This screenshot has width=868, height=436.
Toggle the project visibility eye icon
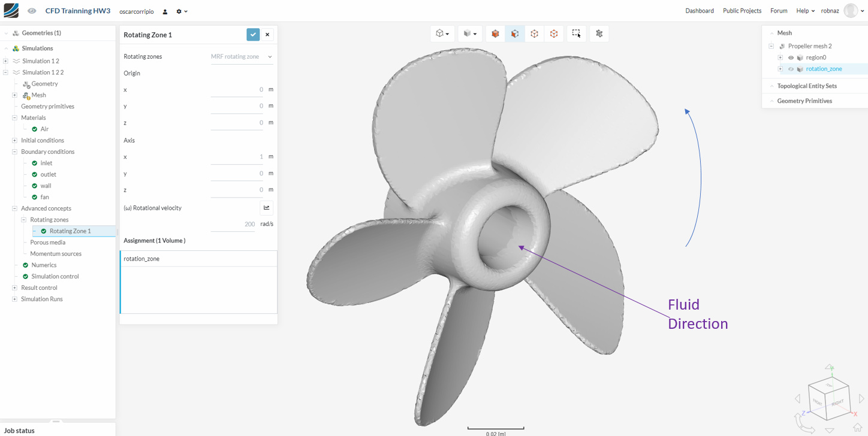pos(32,11)
